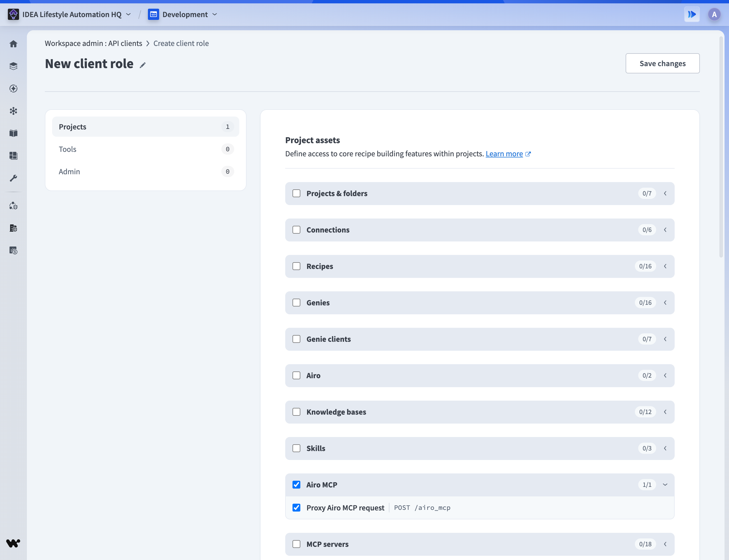Open the lightning bolt circle sidebar icon
The image size is (729, 560).
(13, 88)
